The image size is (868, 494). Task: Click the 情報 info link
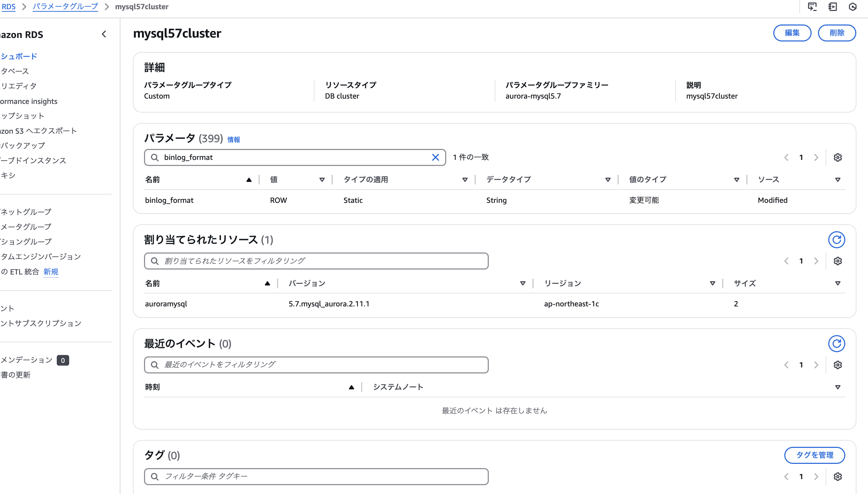(x=234, y=140)
